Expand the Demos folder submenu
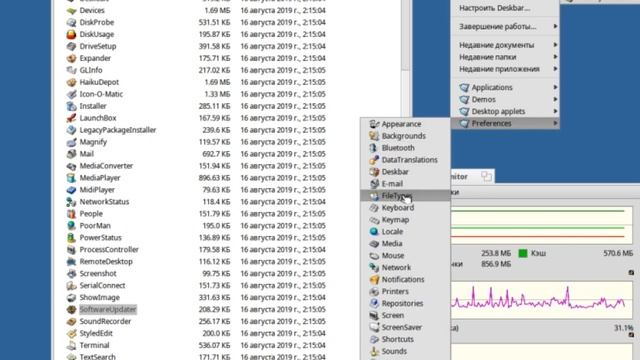 (x=505, y=99)
